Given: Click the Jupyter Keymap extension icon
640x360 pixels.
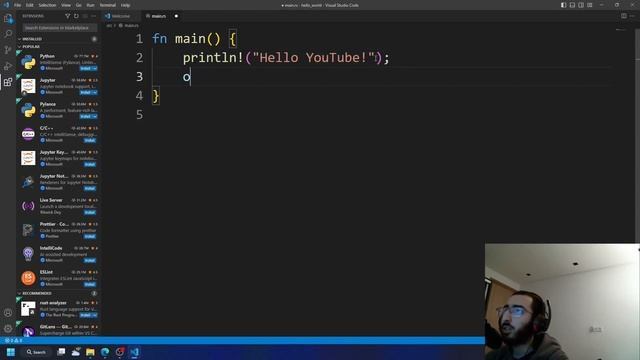Looking at the screenshot, I should (28, 158).
